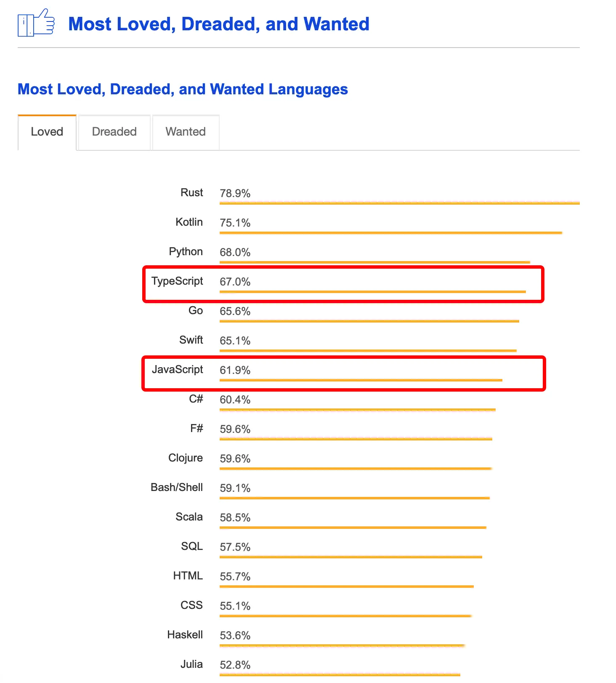Select the Loved tab

tap(47, 132)
